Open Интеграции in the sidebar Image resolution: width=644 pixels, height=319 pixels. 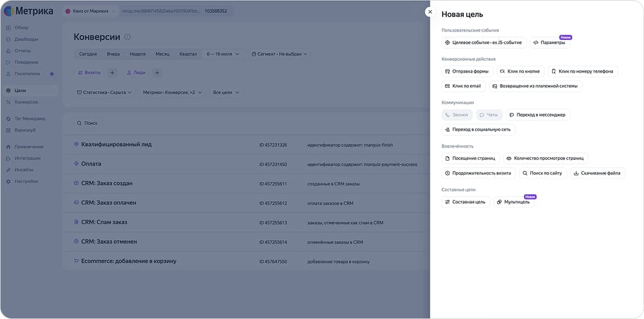coord(28,158)
